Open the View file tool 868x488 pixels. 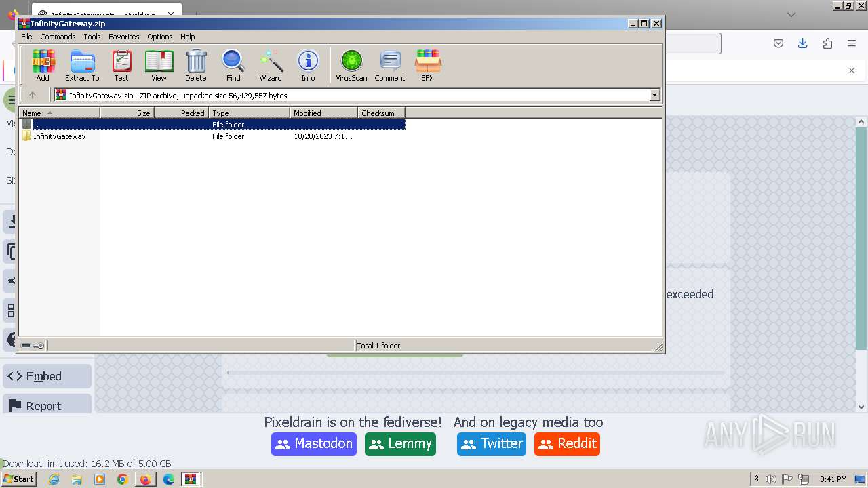159,66
